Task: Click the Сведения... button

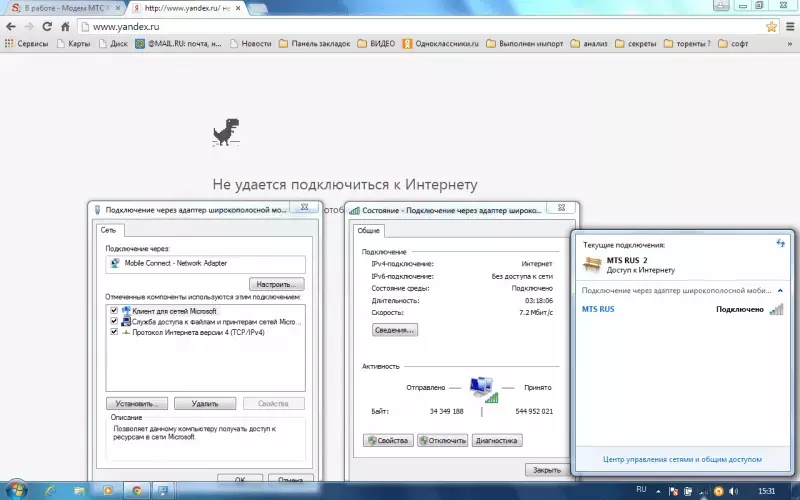Action: (x=395, y=330)
